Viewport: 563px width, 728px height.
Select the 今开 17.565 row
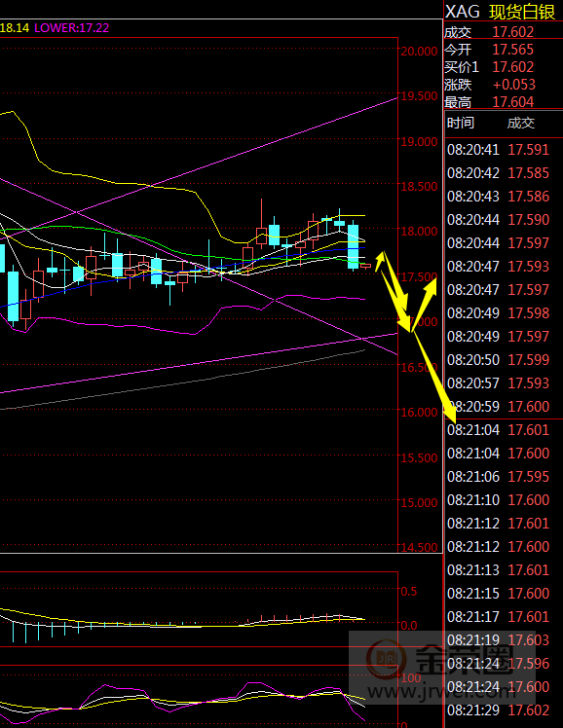pos(503,50)
